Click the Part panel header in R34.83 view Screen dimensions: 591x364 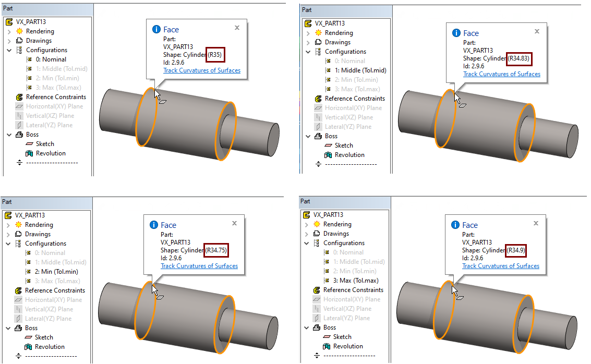point(346,10)
